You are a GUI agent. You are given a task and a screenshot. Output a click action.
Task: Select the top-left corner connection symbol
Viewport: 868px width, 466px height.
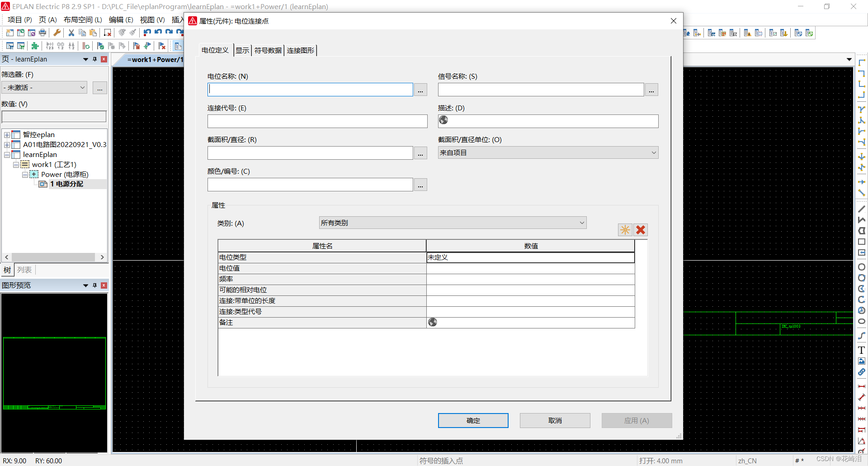coord(862,62)
